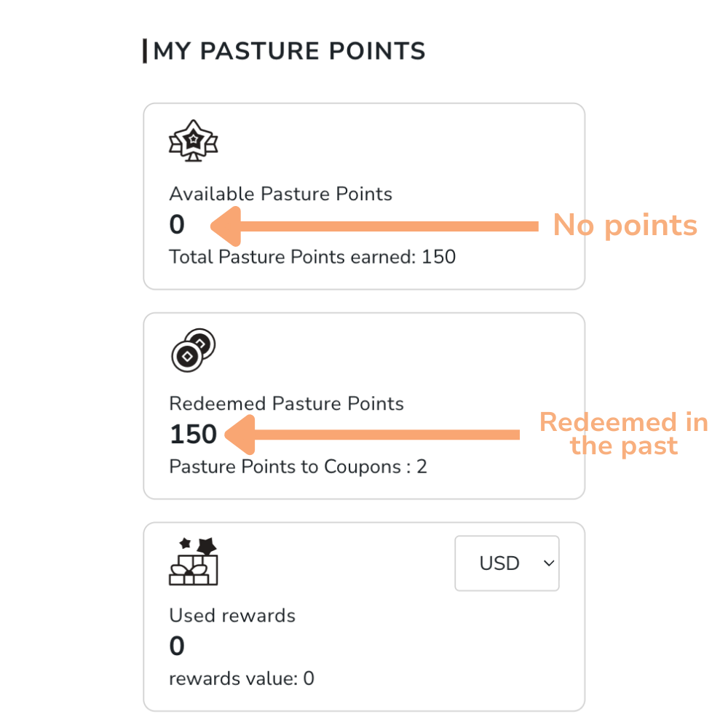Click the available points value 0
The width and height of the screenshot is (728, 728).
177,225
